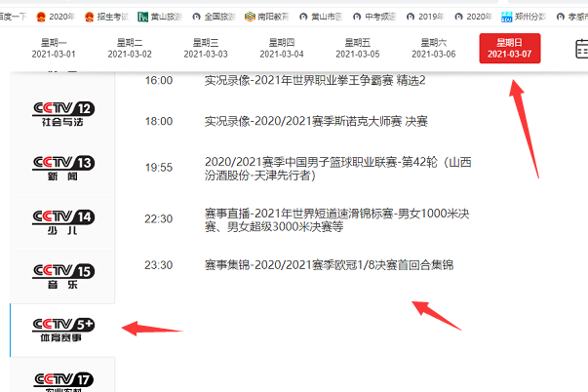Click the 22:30 time entry
The height and width of the screenshot is (392, 588).
click(x=159, y=218)
